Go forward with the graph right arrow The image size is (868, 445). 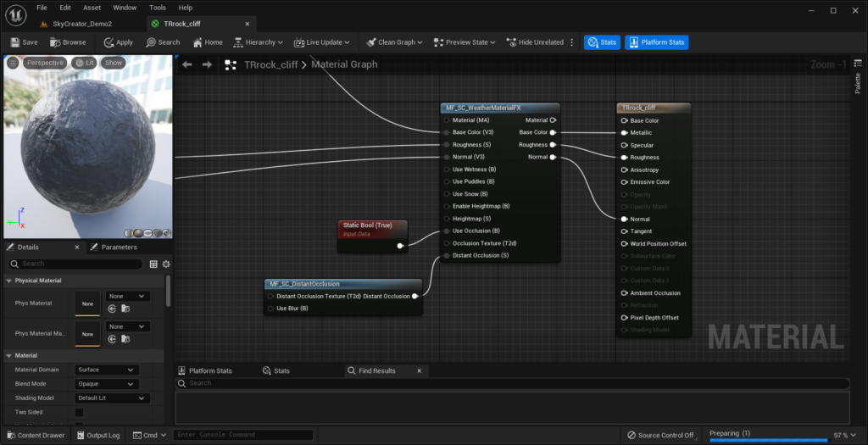207,64
